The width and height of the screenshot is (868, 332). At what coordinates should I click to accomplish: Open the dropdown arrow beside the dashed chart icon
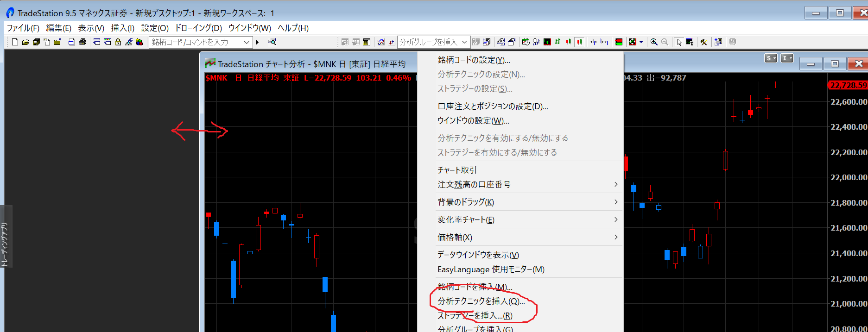coord(641,42)
